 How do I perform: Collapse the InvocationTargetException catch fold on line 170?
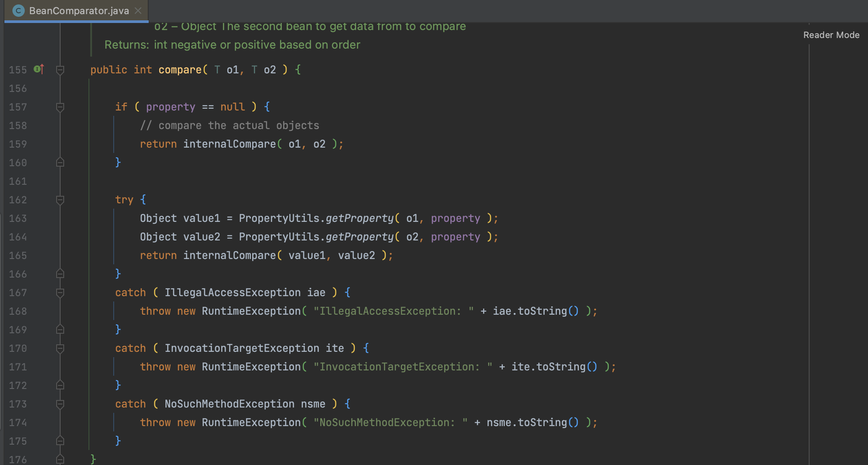pyautogui.click(x=60, y=348)
